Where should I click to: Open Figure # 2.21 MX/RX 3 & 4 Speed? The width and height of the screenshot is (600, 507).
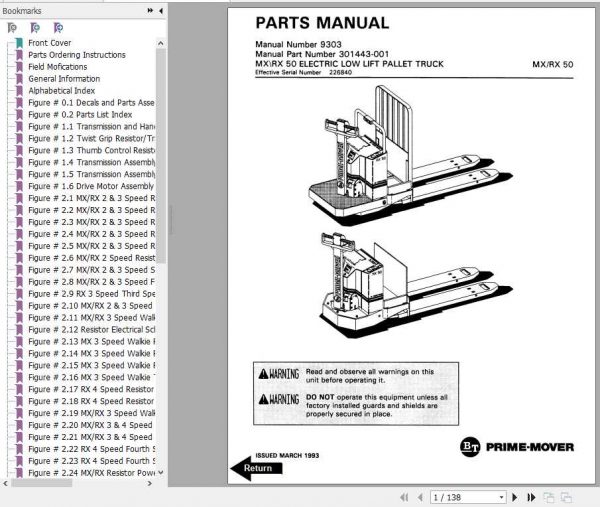click(90, 437)
